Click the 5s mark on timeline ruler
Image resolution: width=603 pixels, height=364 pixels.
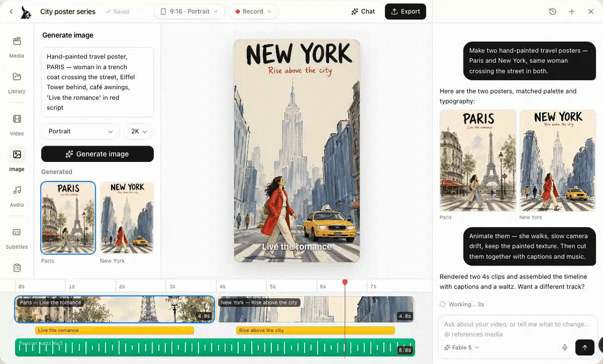[273, 286]
